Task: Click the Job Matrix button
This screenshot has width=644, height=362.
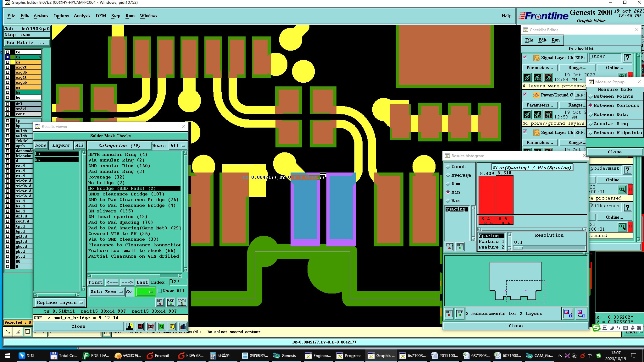Action: tap(27, 43)
